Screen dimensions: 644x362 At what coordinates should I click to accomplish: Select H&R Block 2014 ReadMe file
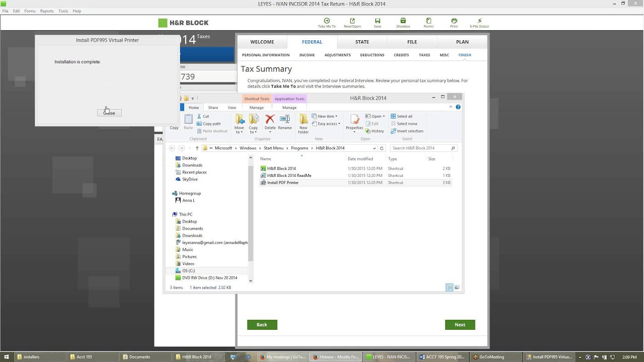coord(289,175)
